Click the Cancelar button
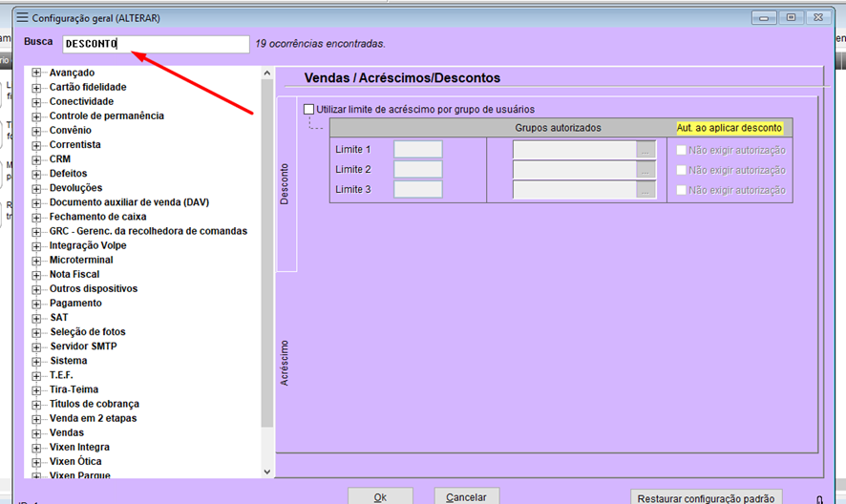This screenshot has width=846, height=504. coord(466,496)
